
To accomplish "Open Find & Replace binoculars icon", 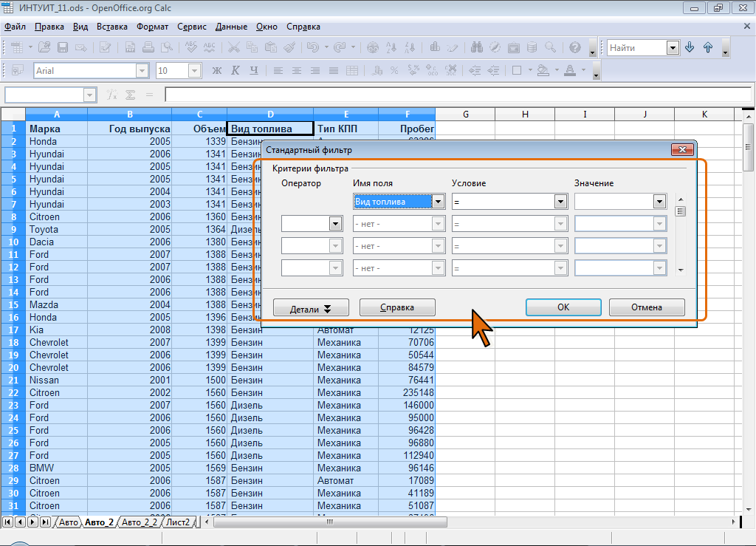I will pos(477,47).
